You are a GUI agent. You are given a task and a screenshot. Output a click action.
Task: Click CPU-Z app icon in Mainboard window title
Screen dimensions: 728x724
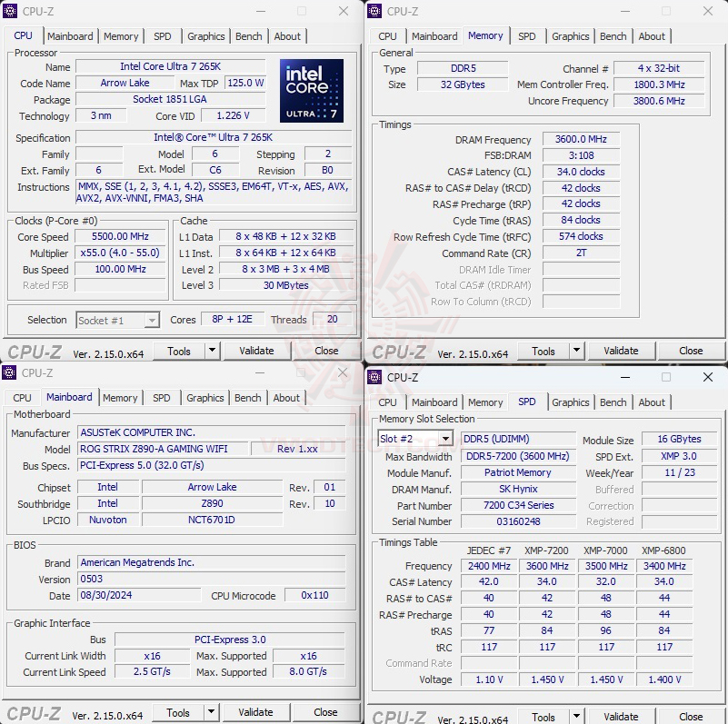9,372
